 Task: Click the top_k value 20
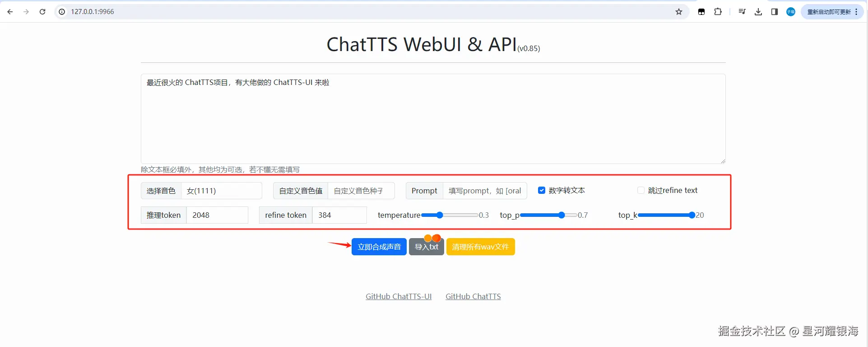(x=700, y=215)
